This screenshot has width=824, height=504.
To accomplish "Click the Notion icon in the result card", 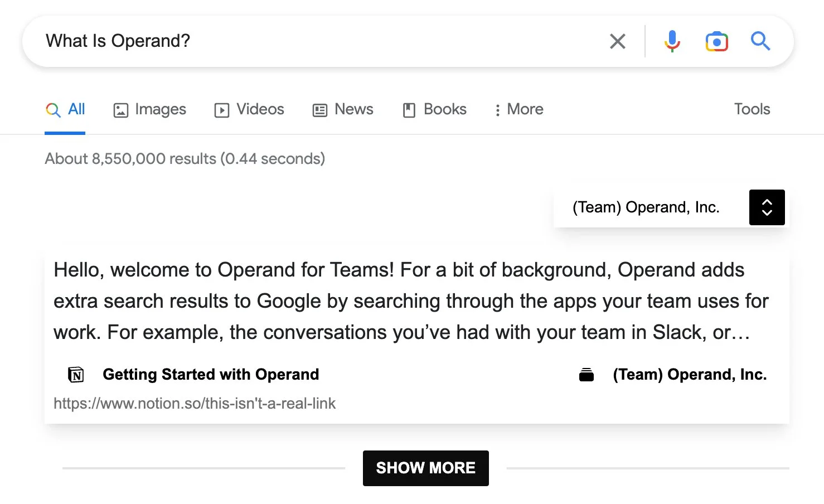I will click(76, 375).
